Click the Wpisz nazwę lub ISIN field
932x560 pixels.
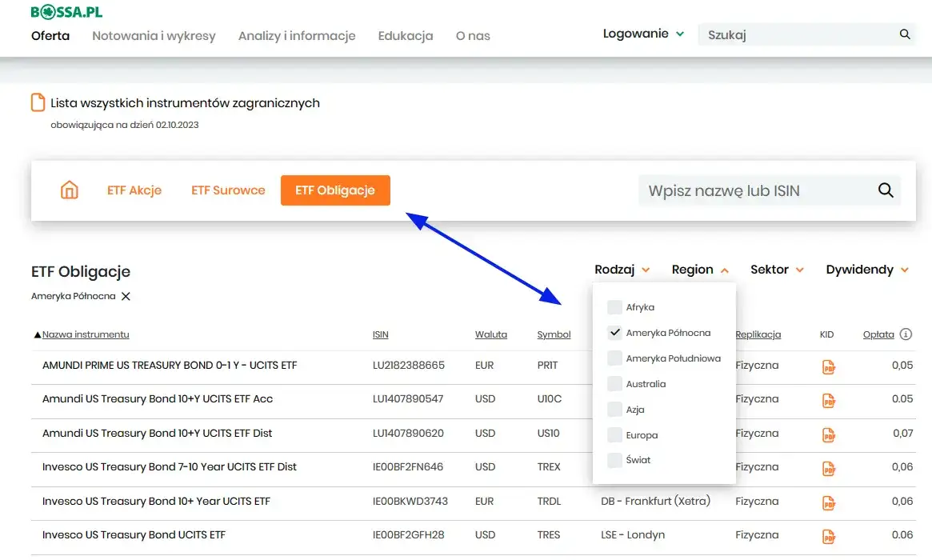click(x=752, y=190)
